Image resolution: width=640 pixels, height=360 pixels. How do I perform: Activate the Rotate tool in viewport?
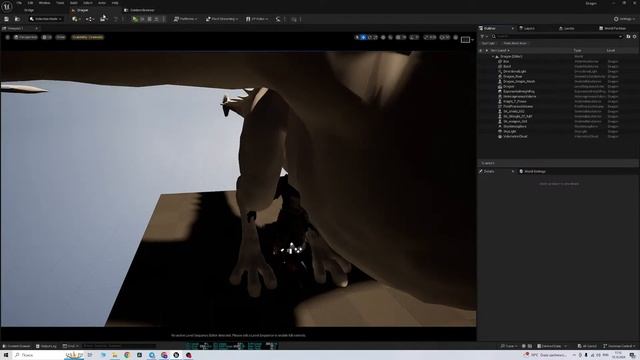click(369, 37)
